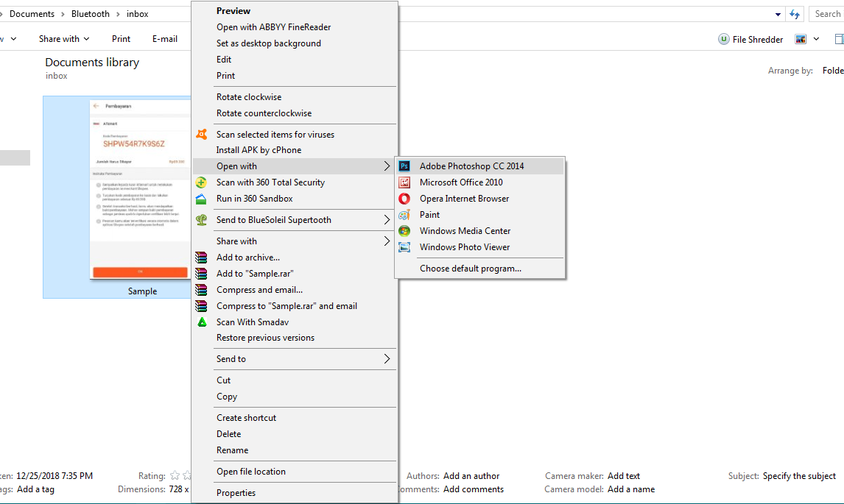The image size is (844, 504).
Task: Open the view options dropdown arrow
Action: (x=817, y=39)
